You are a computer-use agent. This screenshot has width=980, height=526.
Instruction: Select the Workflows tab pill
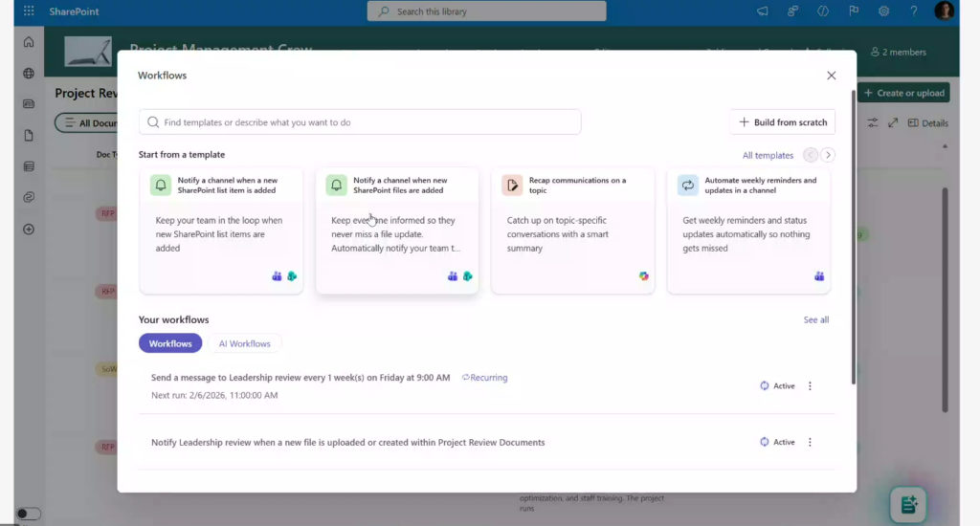coord(170,343)
